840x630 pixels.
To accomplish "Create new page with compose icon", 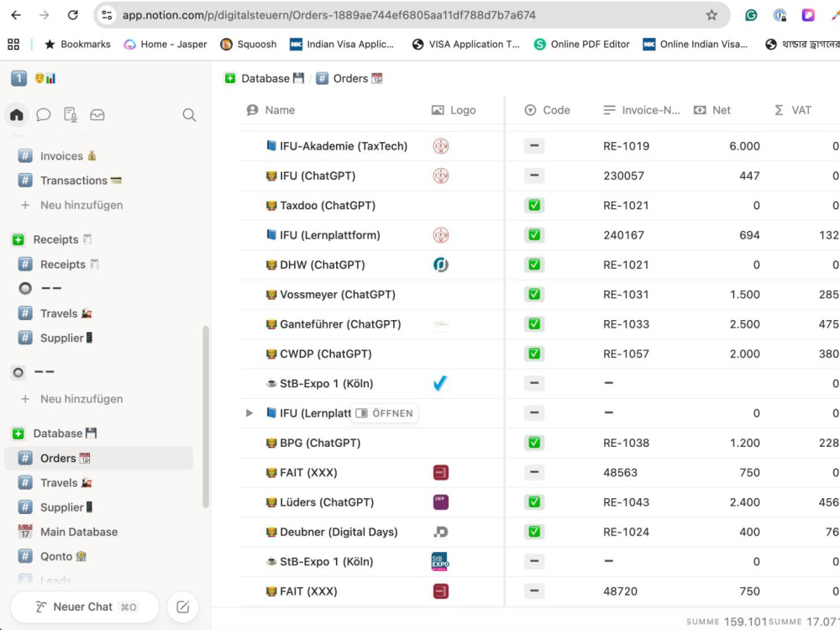I will click(x=182, y=607).
